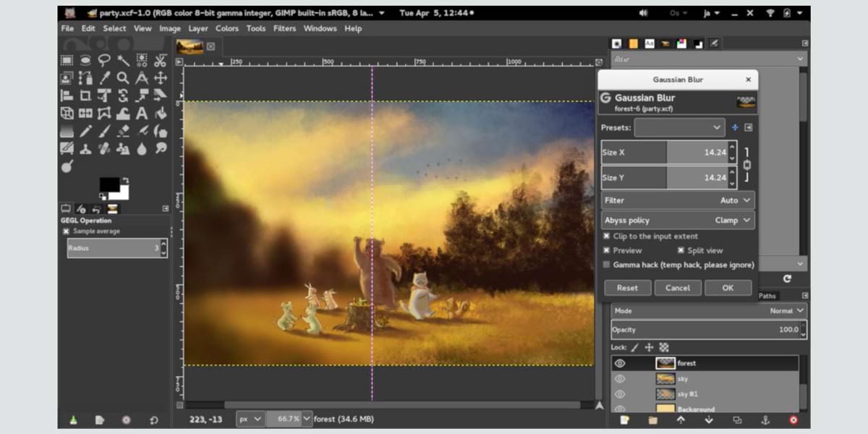Hide the forest layer eye icon
Screen dimensions: 868x434
click(620, 363)
